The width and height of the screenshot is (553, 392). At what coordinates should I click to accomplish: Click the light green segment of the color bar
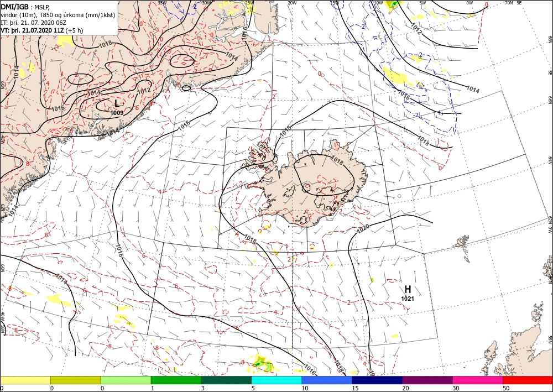click(x=126, y=380)
